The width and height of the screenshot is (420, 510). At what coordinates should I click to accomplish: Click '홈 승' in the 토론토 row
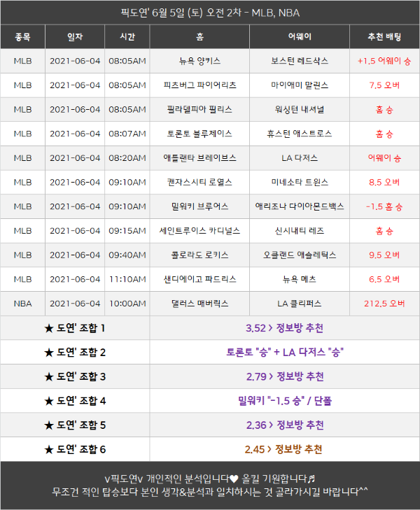[384, 134]
